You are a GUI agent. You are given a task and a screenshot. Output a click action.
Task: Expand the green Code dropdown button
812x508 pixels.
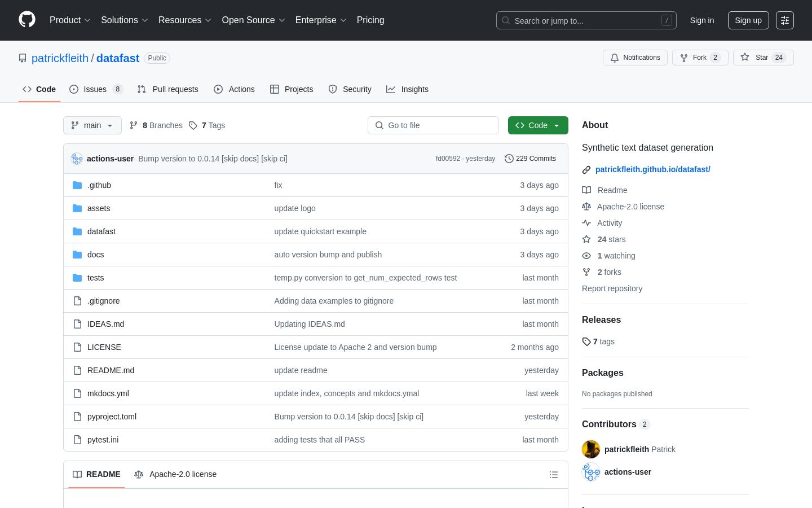tap(538, 125)
